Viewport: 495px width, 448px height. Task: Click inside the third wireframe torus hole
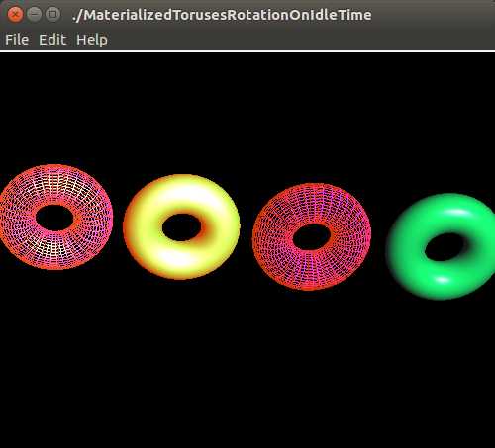(312, 237)
